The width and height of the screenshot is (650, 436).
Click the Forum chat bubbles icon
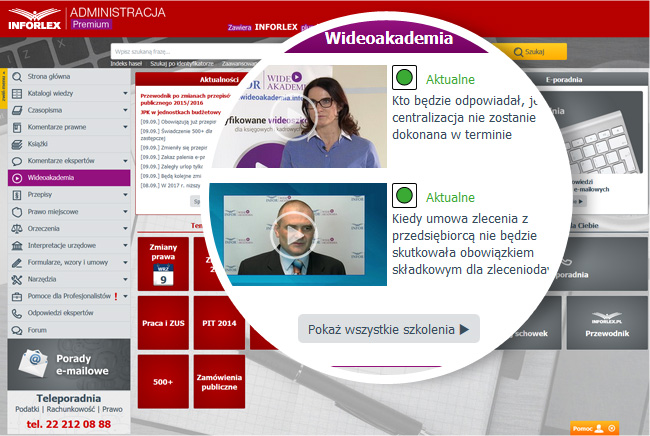point(17,330)
